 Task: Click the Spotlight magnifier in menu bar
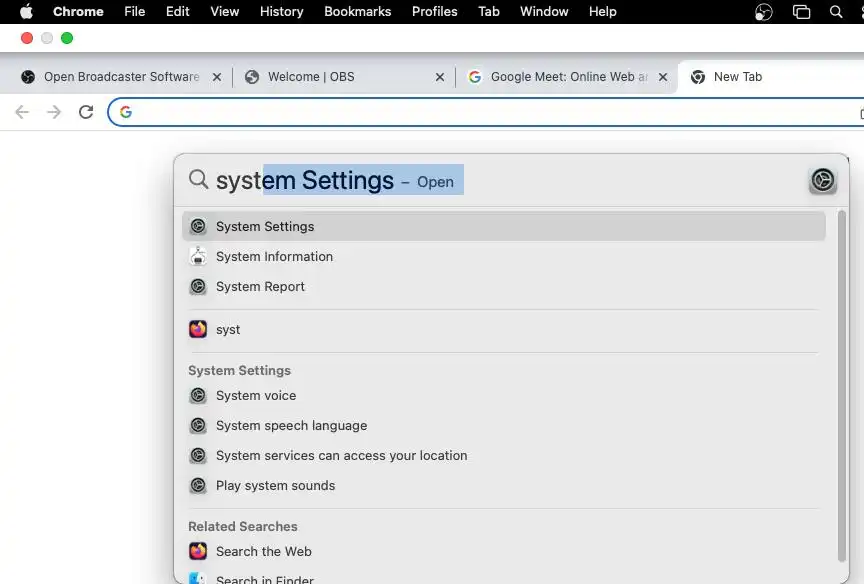[x=836, y=12]
